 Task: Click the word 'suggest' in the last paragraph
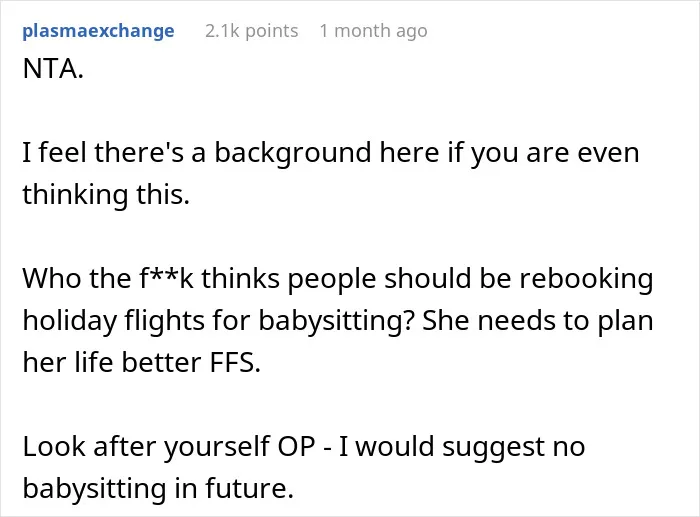click(493, 447)
